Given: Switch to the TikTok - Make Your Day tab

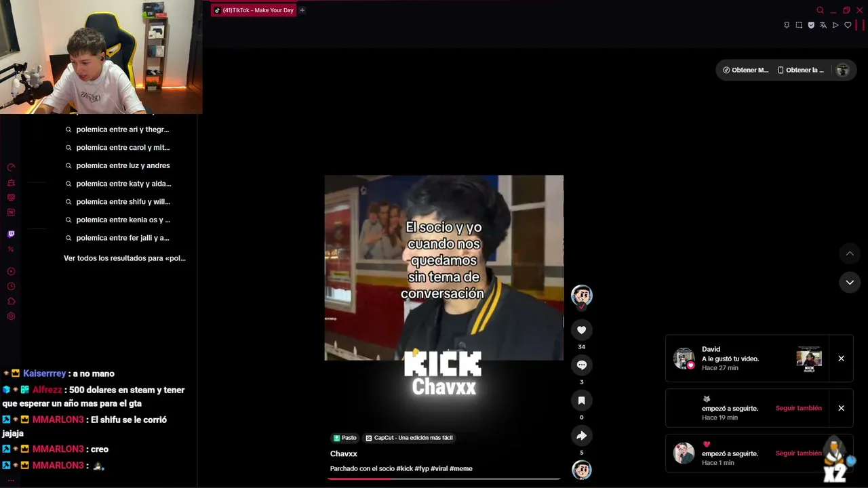Looking at the screenshot, I should point(254,10).
